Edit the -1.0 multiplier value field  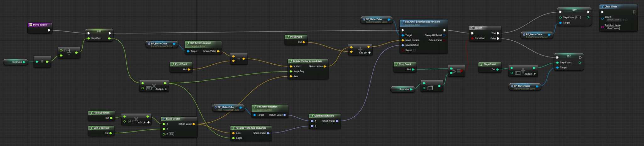point(131,121)
